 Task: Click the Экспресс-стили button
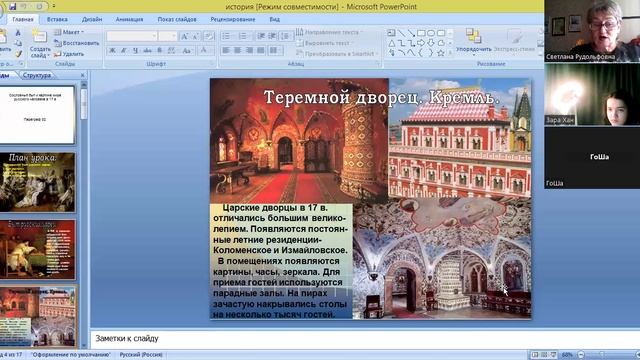pyautogui.click(x=514, y=42)
